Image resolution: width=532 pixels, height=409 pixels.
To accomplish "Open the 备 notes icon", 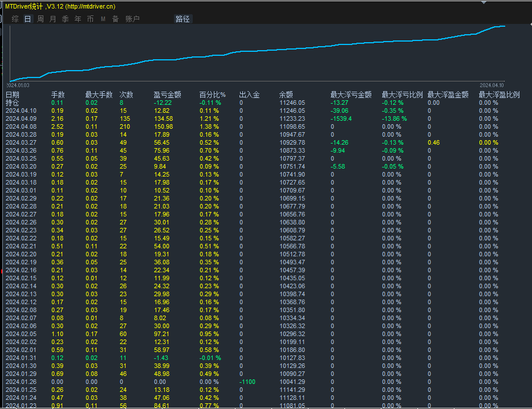I will coord(115,18).
